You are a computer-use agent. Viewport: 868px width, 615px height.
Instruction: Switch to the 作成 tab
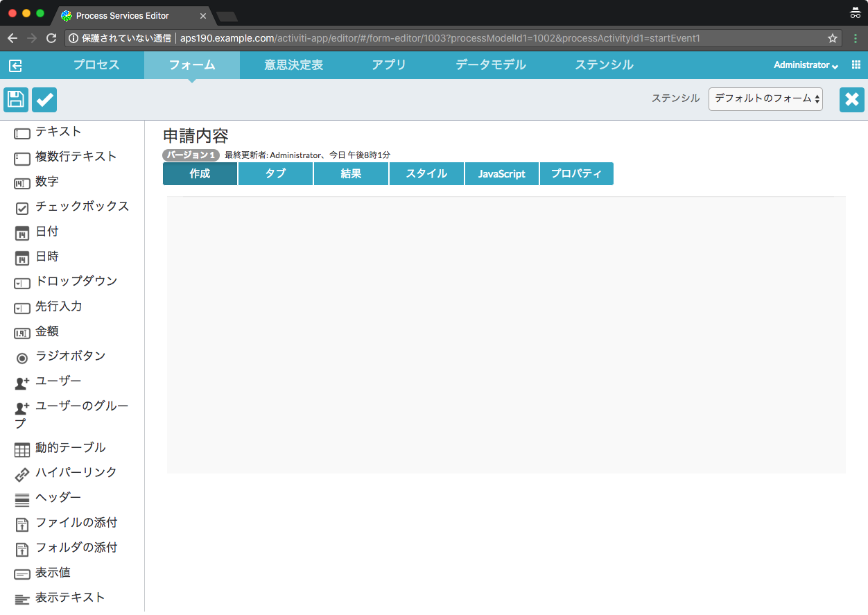[x=200, y=174]
